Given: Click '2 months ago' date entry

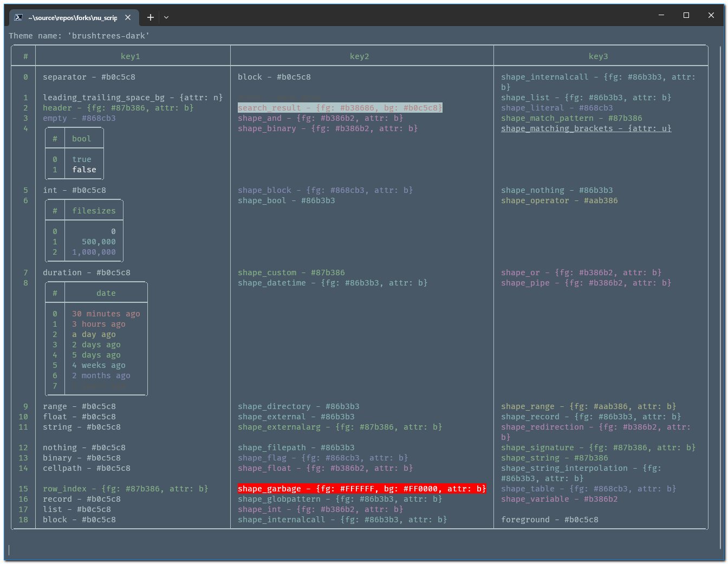Looking at the screenshot, I should (x=101, y=375).
